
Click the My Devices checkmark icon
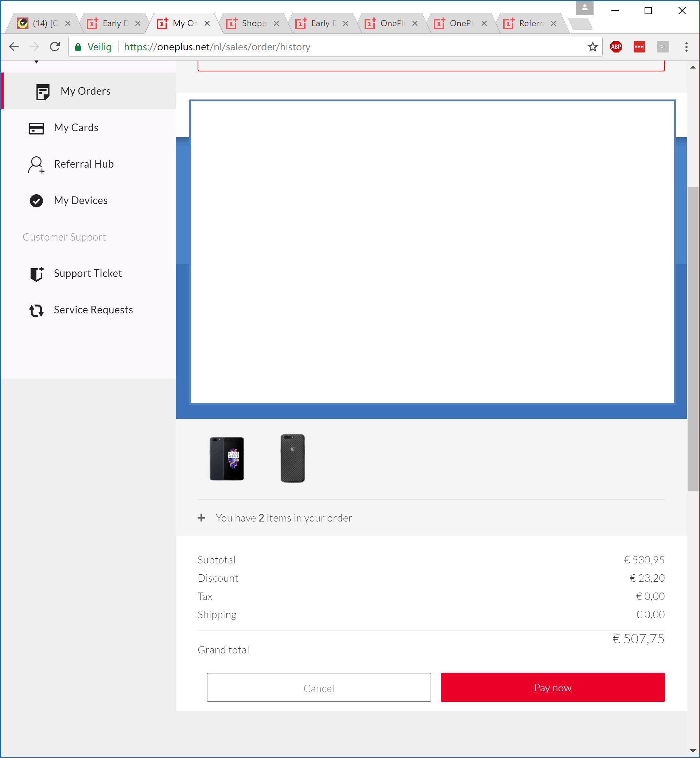click(x=36, y=201)
